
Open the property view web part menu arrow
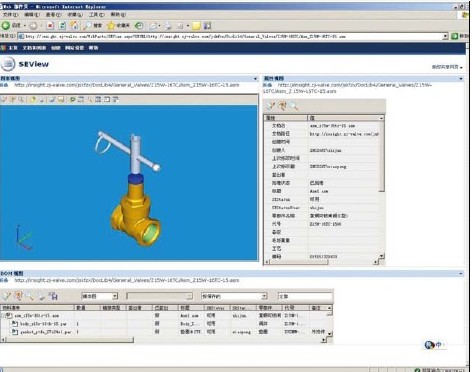[461, 79]
